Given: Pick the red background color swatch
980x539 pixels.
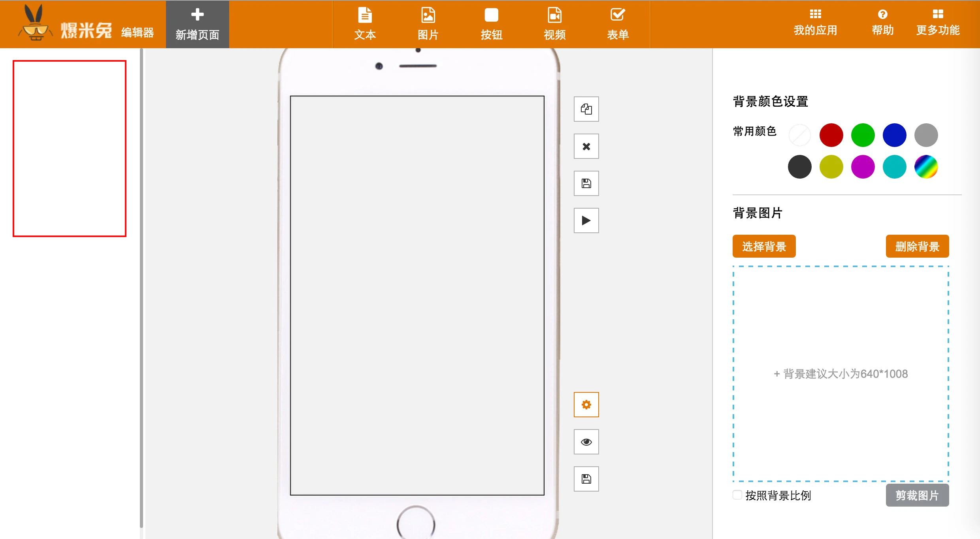Looking at the screenshot, I should coord(831,135).
